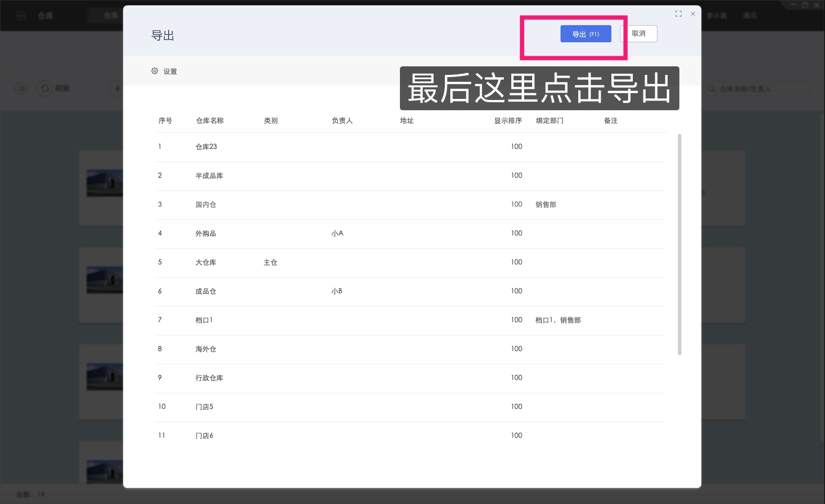Expand the 导出 dialog to fullscreen

point(678,13)
